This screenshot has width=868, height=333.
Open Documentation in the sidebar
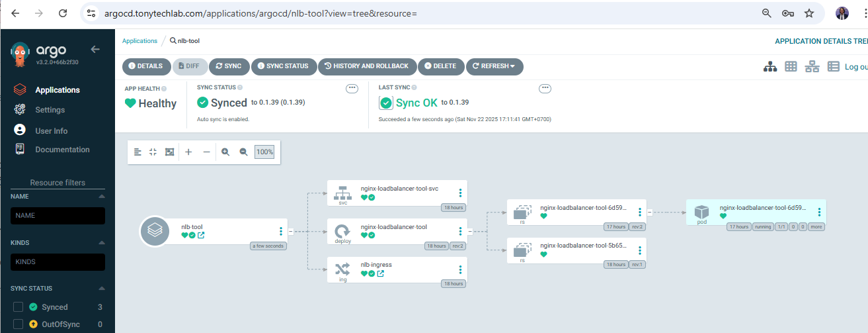(62, 150)
